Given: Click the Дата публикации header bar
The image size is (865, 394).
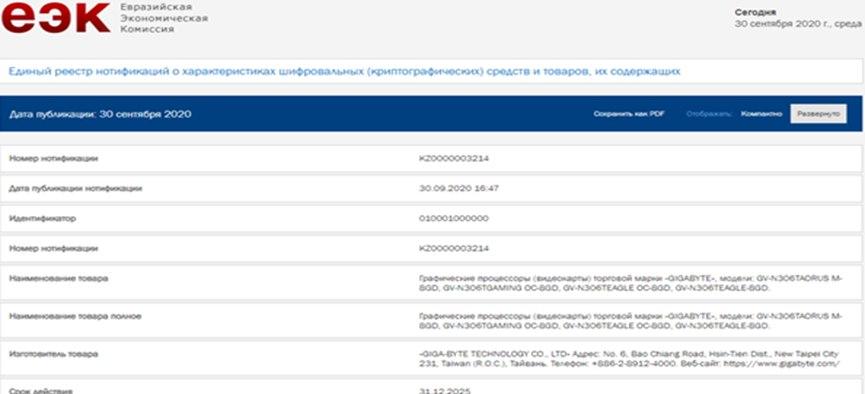Looking at the screenshot, I should 432,114.
